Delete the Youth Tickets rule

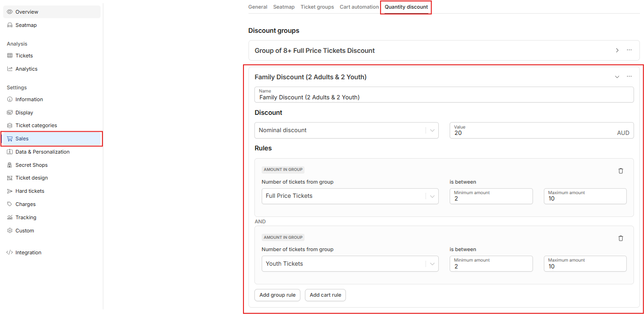coord(620,238)
